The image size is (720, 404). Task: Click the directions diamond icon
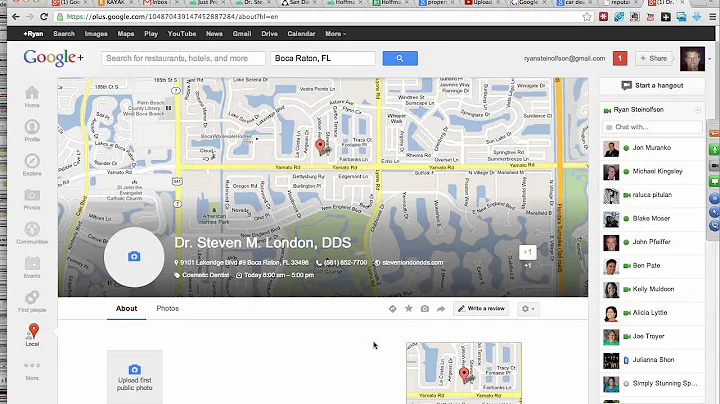tap(392, 309)
